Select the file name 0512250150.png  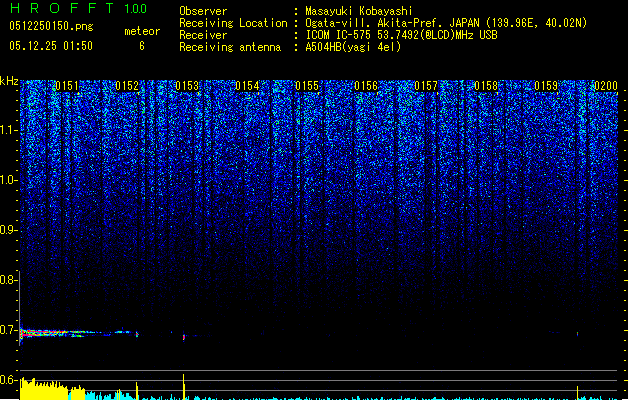point(51,26)
